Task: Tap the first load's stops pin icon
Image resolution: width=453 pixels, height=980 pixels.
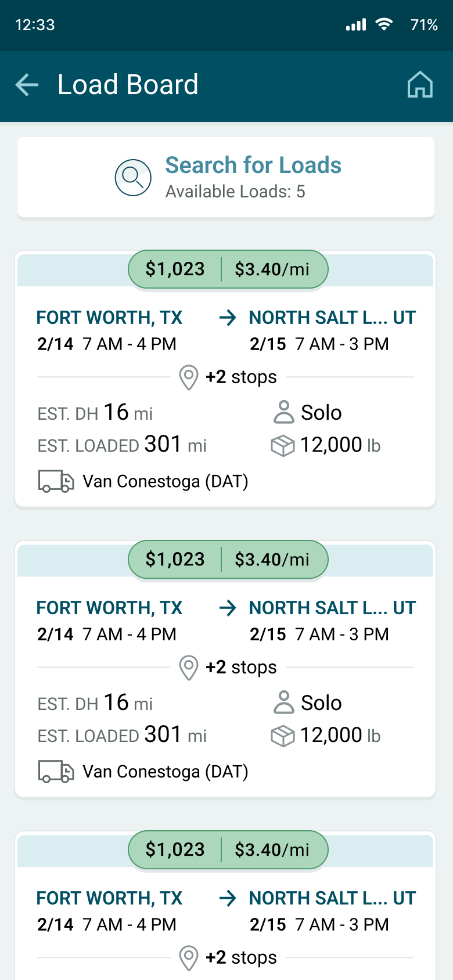Action: pyautogui.click(x=188, y=377)
